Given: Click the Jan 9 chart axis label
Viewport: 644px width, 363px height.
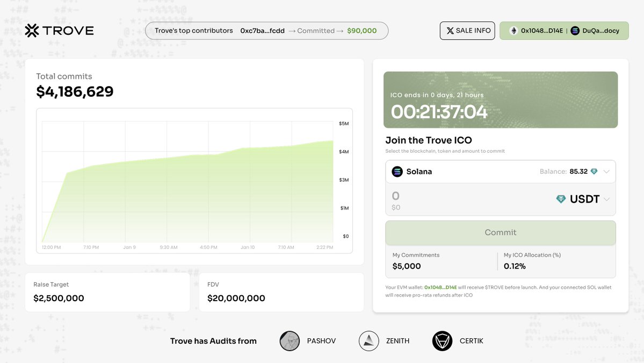Looking at the screenshot, I should tap(129, 247).
